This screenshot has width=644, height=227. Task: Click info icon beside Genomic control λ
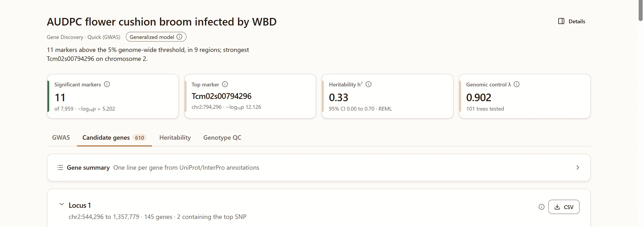[x=517, y=84]
